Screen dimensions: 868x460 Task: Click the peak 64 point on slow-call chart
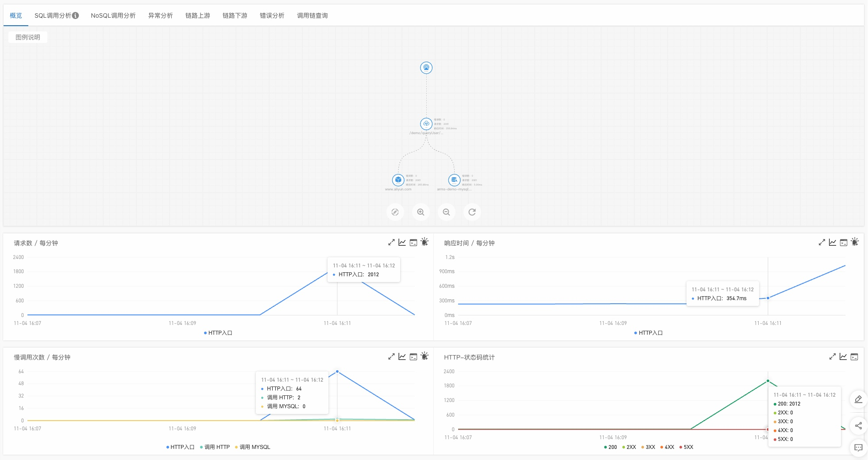point(337,371)
